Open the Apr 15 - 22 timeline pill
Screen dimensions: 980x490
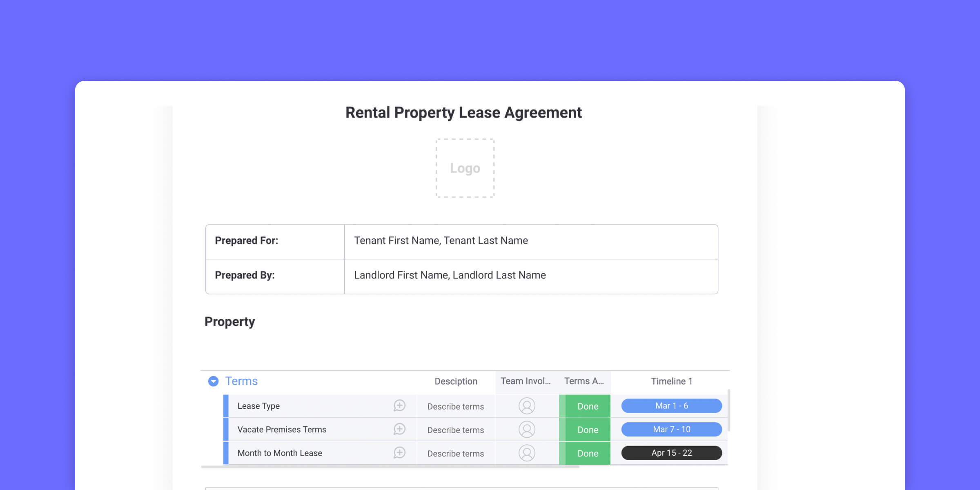[x=671, y=453]
